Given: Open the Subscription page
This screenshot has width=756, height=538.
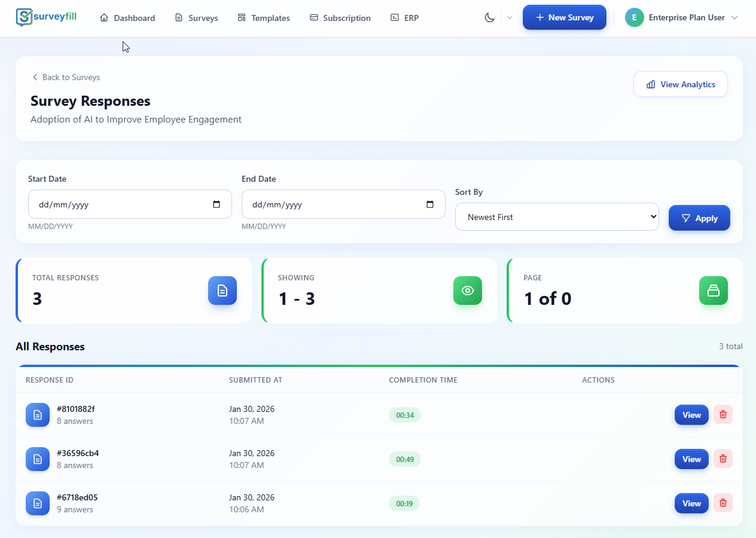Looking at the screenshot, I should coord(340,18).
